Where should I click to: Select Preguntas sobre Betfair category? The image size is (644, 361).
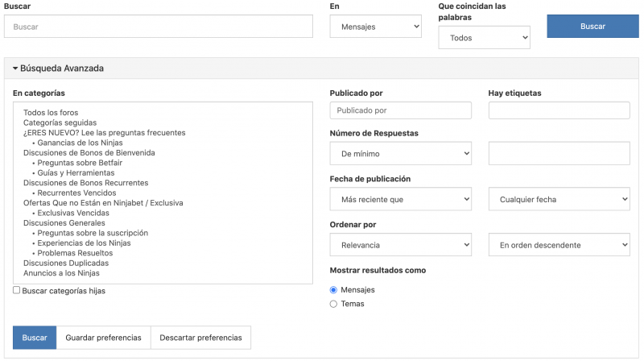pyautogui.click(x=80, y=163)
